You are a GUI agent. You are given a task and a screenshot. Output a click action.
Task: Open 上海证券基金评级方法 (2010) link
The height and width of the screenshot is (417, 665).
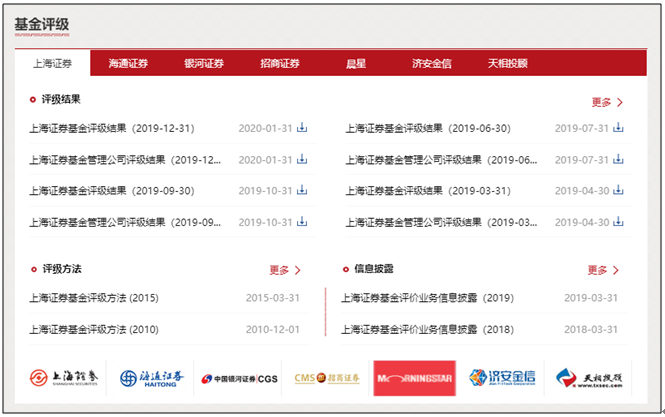point(94,329)
